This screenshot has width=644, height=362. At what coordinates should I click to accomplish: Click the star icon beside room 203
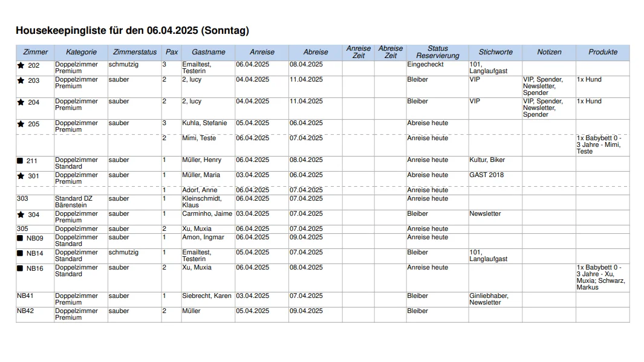click(x=21, y=80)
